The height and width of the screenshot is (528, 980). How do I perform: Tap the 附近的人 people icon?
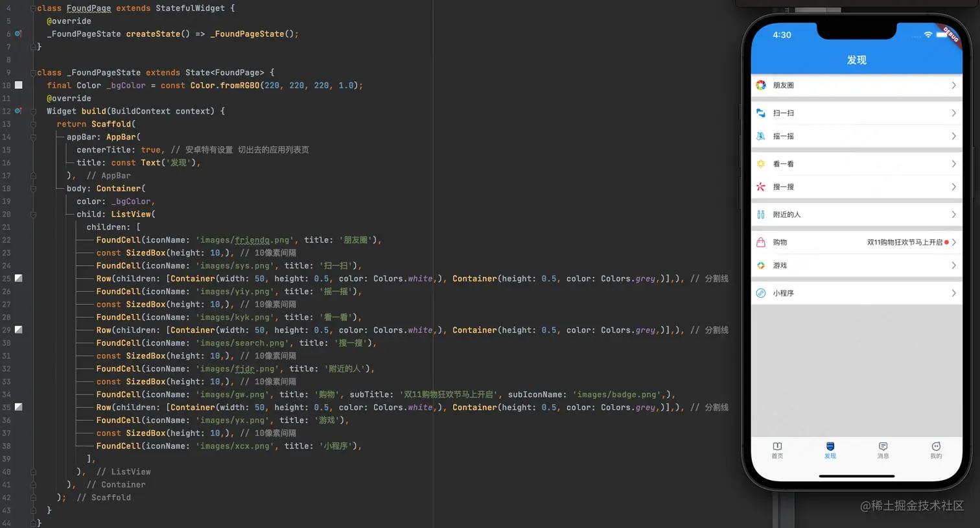[x=761, y=215]
